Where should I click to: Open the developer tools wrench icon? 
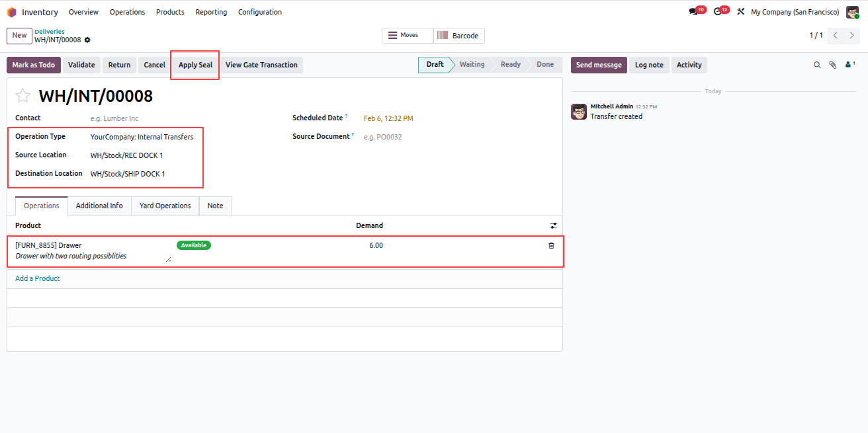pos(741,12)
